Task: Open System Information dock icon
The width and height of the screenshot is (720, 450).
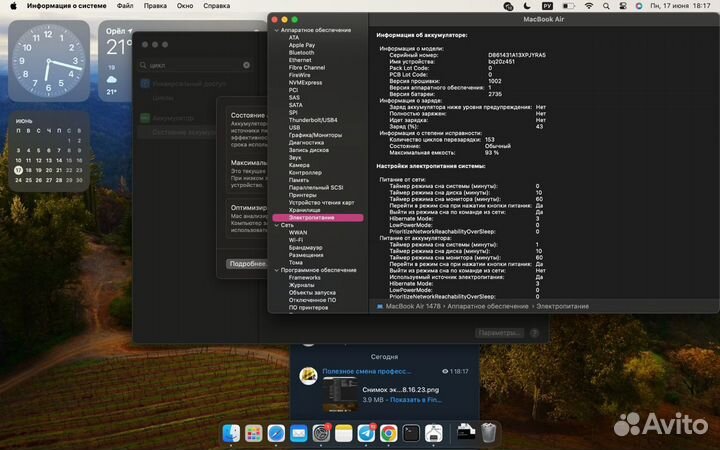Action: (x=433, y=433)
